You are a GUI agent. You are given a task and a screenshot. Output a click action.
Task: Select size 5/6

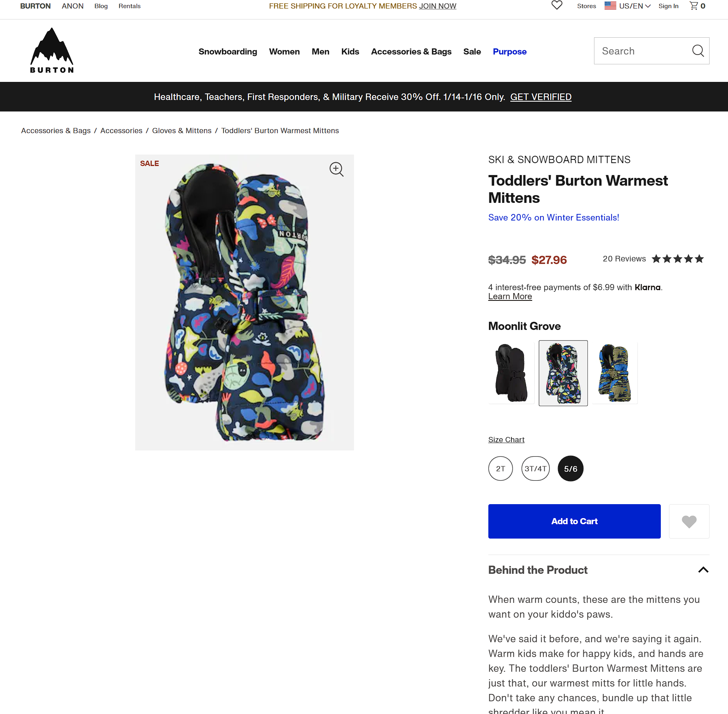tap(571, 468)
